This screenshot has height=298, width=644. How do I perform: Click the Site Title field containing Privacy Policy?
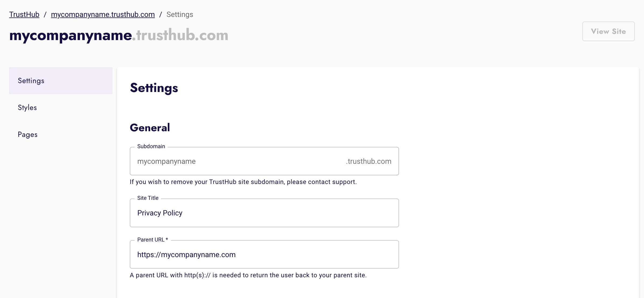(x=264, y=213)
